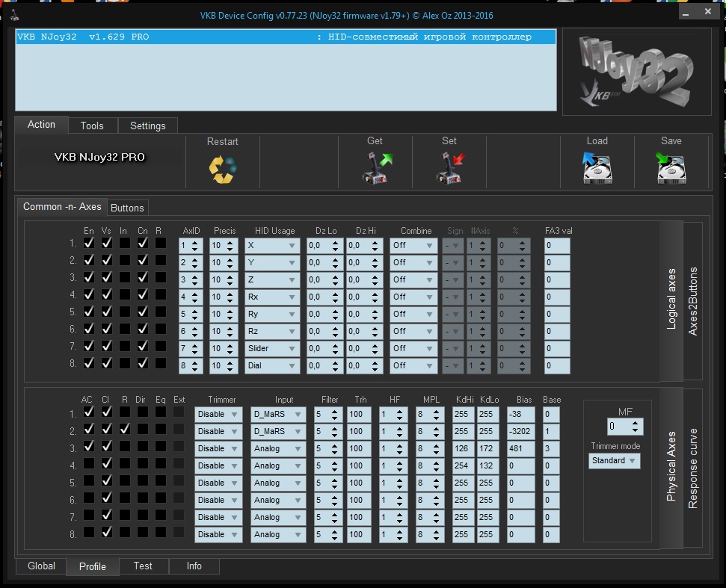Open the Buttons tab
726x588 pixels.
[127, 208]
